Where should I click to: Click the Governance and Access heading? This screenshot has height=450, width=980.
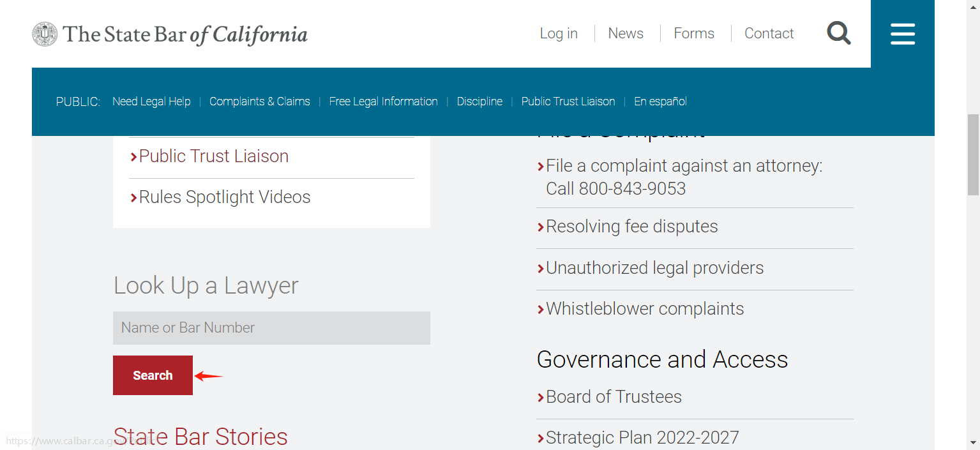point(663,359)
